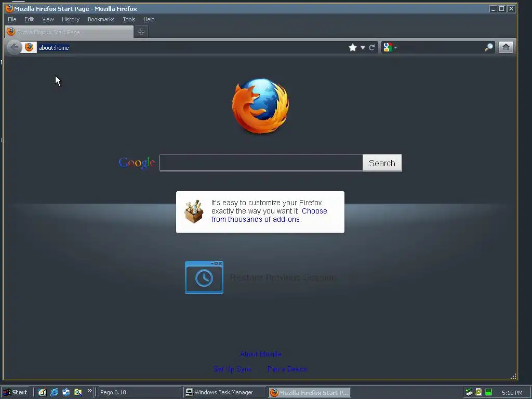Click the first system tray icon

pyautogui.click(x=469, y=392)
